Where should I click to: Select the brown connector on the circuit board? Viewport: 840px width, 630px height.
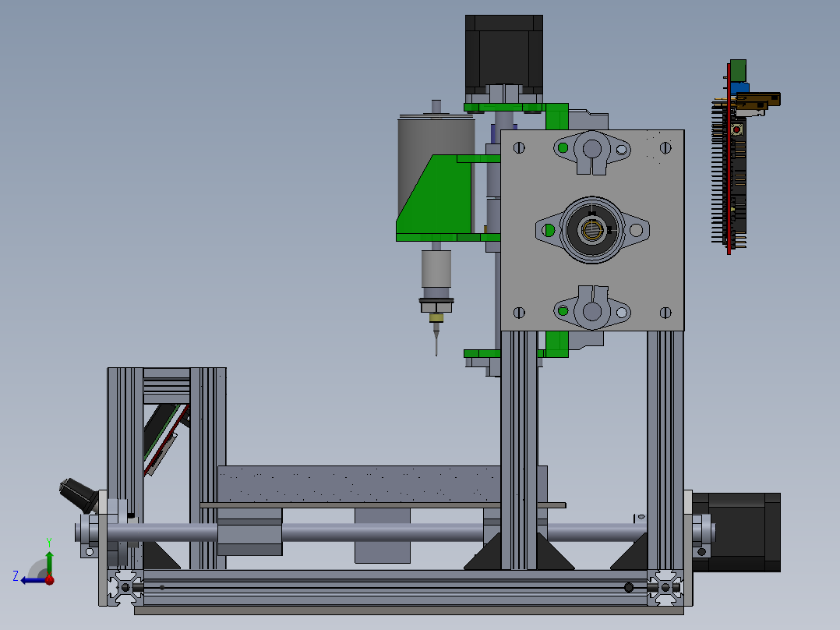click(757, 101)
